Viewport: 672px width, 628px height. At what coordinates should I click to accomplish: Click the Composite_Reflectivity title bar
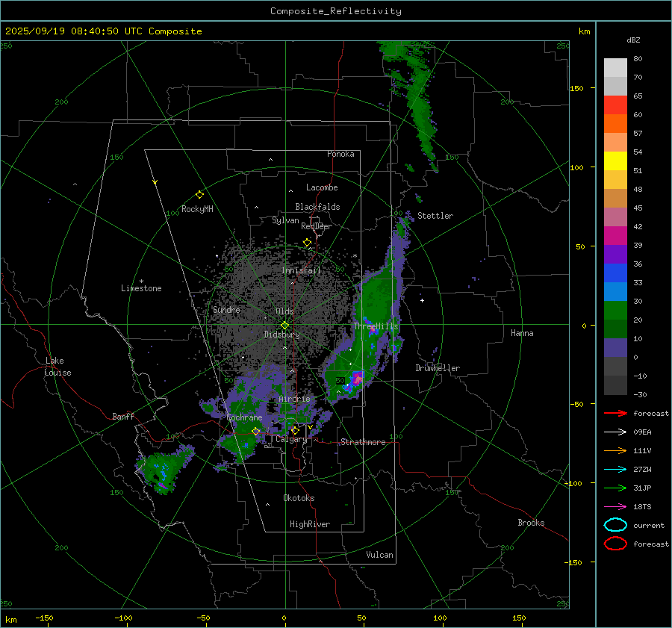coord(335,10)
